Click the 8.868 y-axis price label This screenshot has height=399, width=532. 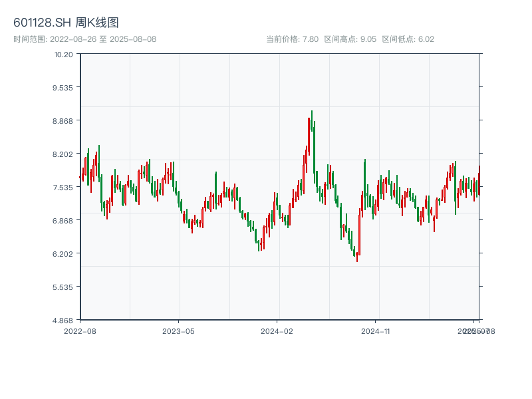(63, 121)
